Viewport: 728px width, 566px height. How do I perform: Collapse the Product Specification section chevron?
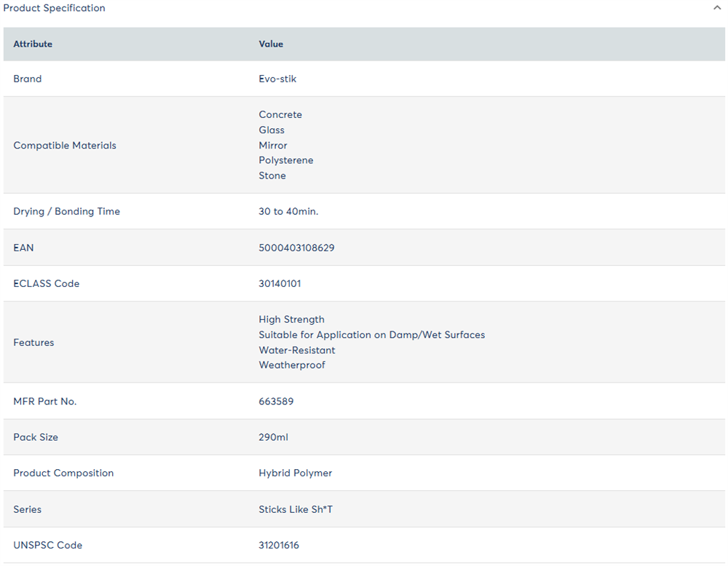(x=717, y=8)
